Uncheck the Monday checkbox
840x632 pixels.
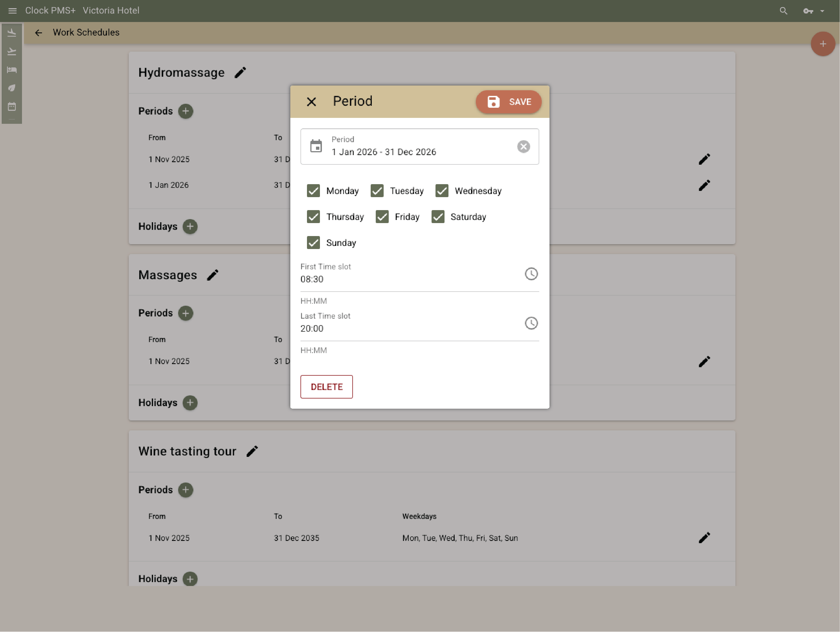[x=313, y=191]
